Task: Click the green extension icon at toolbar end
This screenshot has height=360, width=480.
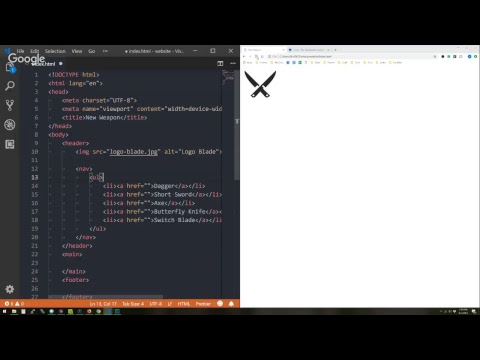Action: point(475,57)
